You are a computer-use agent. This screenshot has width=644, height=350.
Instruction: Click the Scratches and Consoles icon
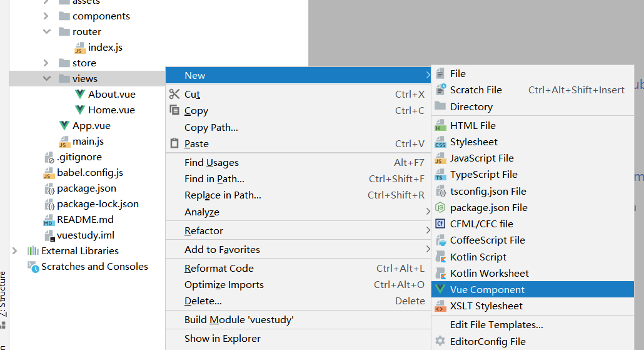(x=33, y=267)
